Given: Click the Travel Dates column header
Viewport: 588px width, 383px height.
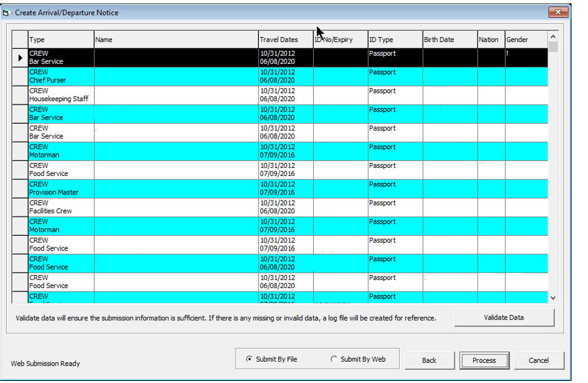Looking at the screenshot, I should point(286,39).
